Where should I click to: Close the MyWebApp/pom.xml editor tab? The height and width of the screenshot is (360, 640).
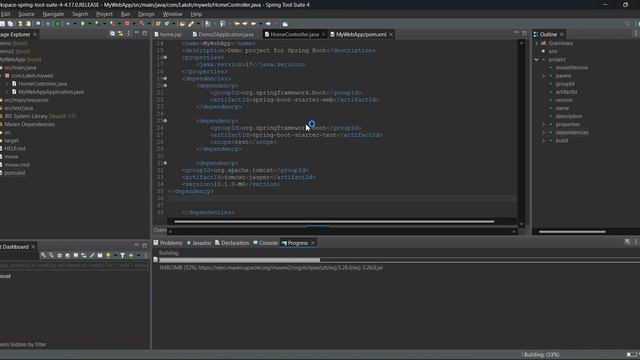click(391, 35)
